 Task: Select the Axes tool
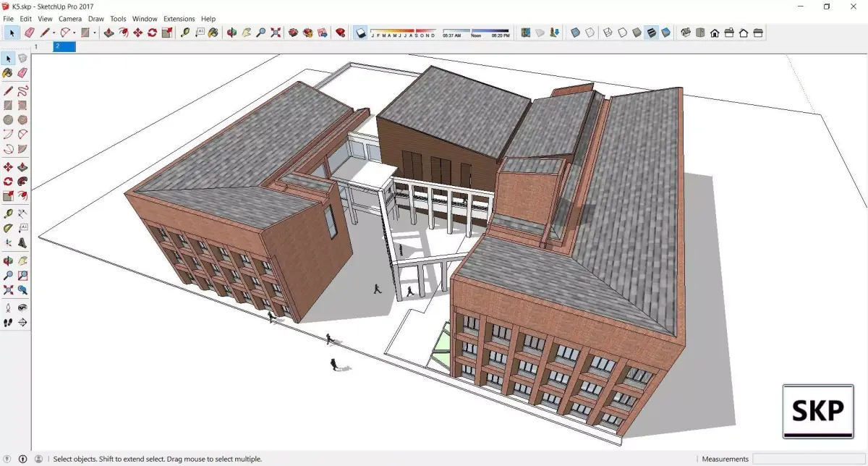coord(8,242)
